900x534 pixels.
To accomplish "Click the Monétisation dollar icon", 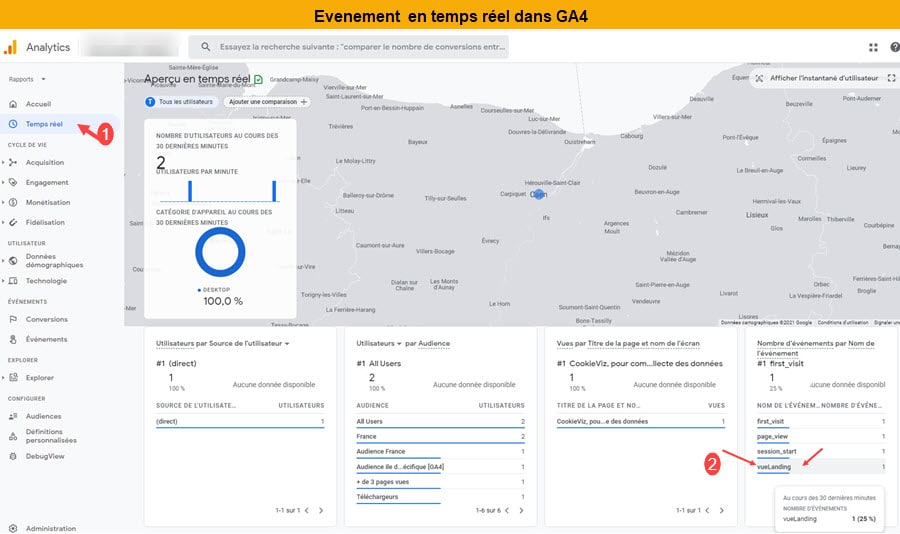I will click(x=13, y=202).
